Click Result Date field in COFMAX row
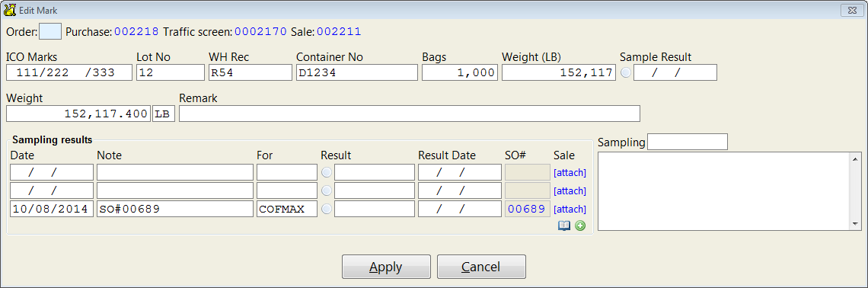The image size is (868, 288). pyautogui.click(x=460, y=210)
